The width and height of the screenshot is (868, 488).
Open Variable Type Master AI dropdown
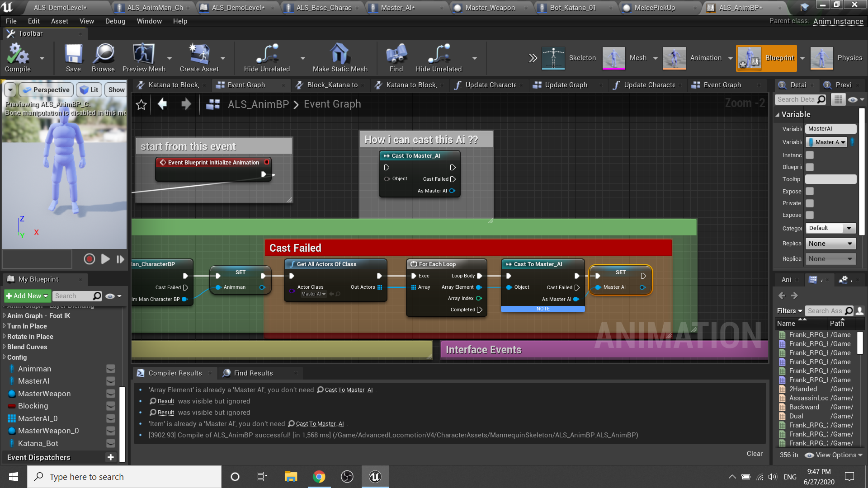826,142
